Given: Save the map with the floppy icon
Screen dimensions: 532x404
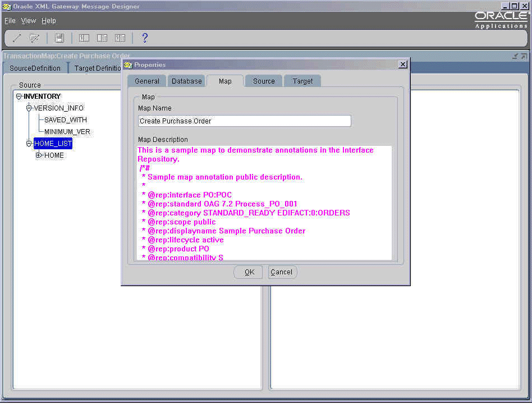Looking at the screenshot, I should [59, 38].
